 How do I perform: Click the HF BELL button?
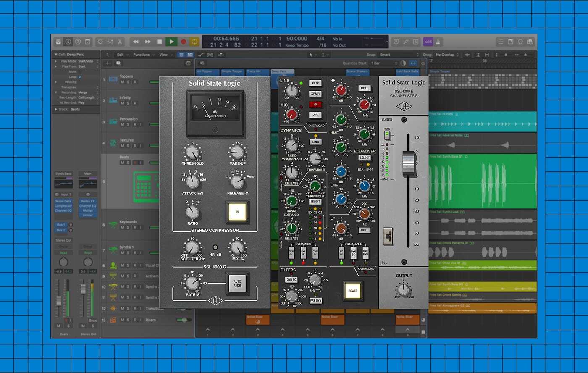[365, 88]
